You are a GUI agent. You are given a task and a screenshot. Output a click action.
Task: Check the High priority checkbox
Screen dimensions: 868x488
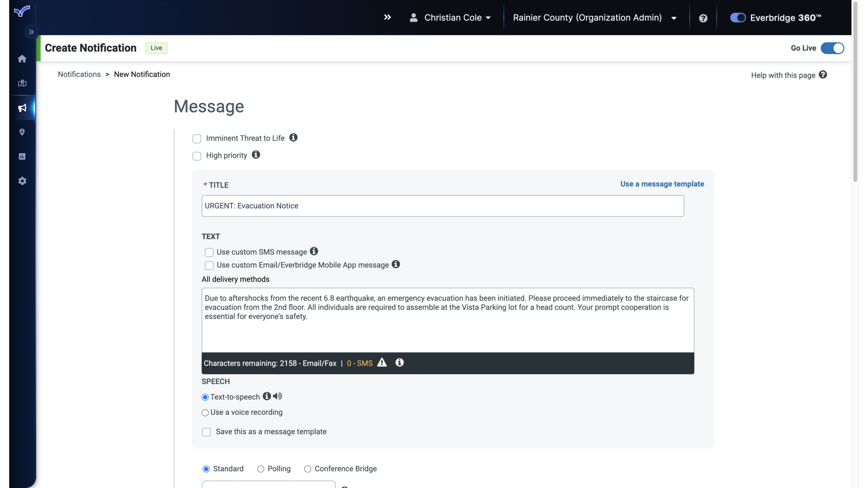197,156
